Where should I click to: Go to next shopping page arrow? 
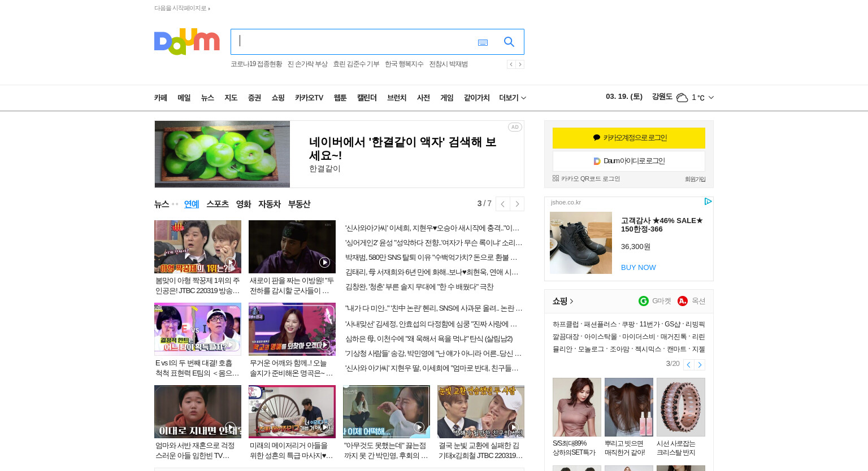[700, 365]
